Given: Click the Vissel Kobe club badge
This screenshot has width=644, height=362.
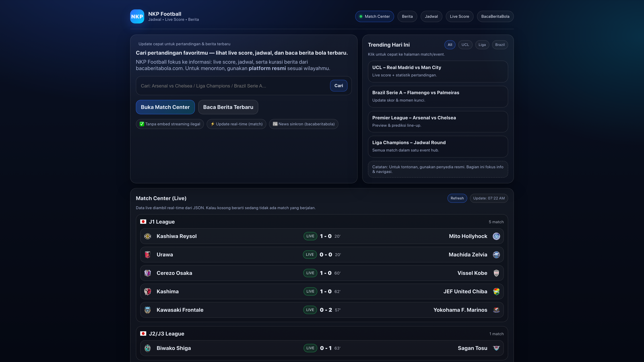Looking at the screenshot, I should point(496,273).
